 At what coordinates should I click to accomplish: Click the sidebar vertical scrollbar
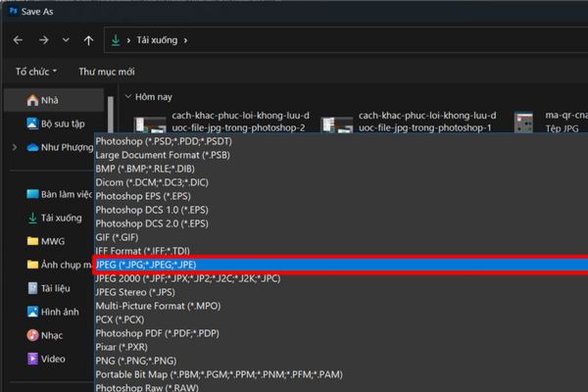click(x=110, y=114)
